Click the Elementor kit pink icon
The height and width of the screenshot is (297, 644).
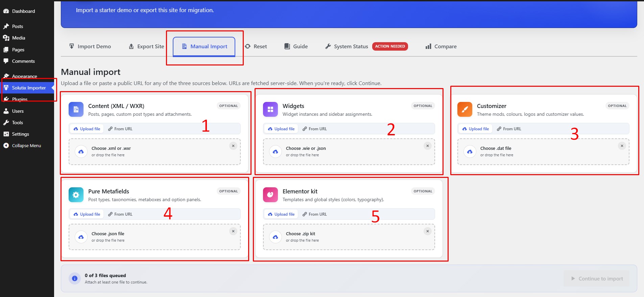tap(270, 195)
